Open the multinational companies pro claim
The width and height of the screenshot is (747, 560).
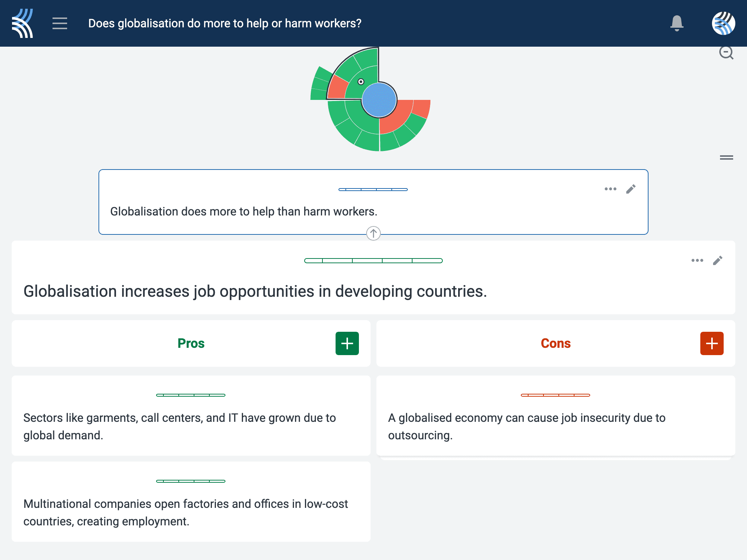(191, 502)
